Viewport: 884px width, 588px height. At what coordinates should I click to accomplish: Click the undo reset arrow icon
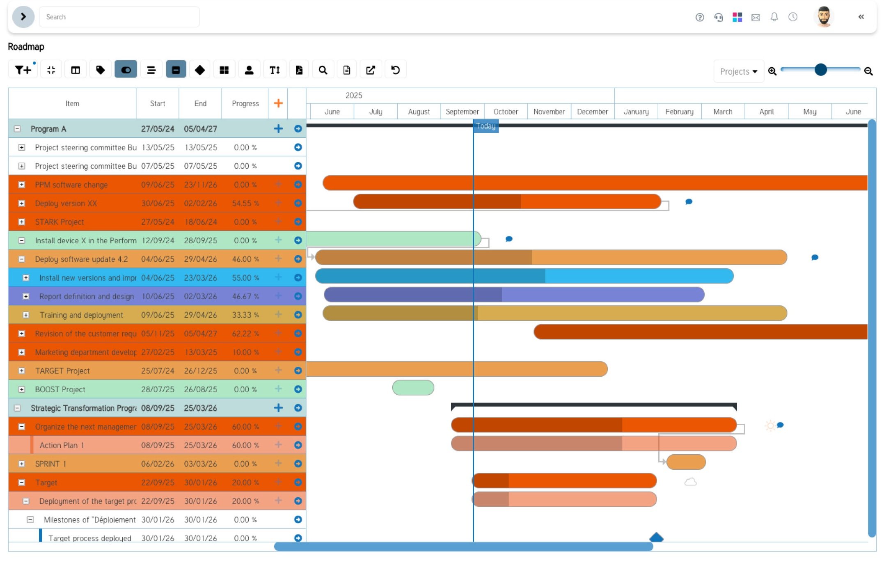click(x=395, y=70)
